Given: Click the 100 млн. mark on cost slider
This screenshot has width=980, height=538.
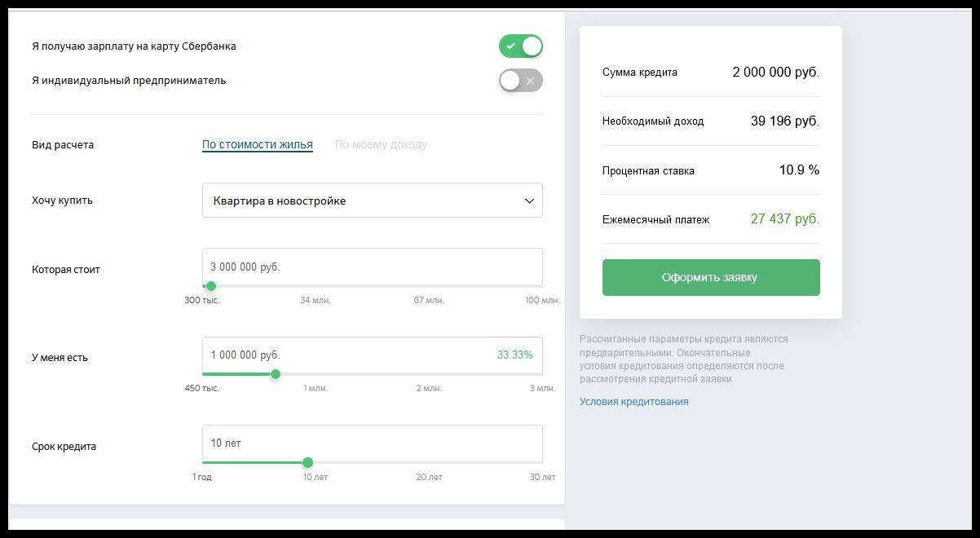Looking at the screenshot, I should click(542, 300).
